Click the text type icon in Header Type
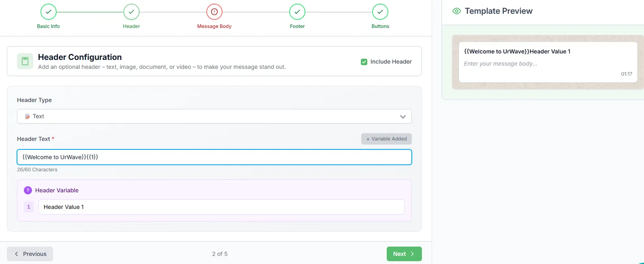The image size is (644, 264). tap(28, 116)
